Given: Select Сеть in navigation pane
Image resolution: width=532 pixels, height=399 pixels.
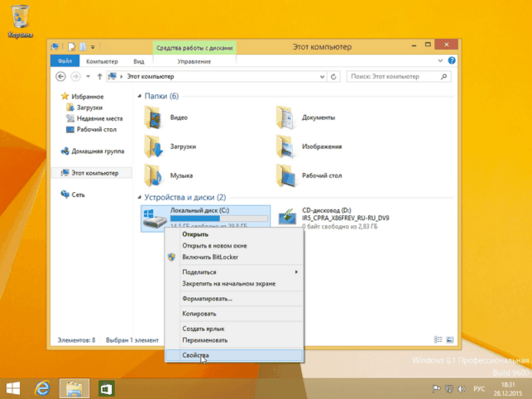Looking at the screenshot, I should (x=73, y=195).
